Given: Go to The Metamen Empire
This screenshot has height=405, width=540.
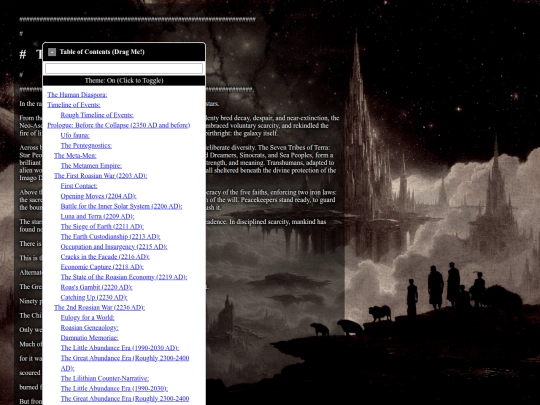Looking at the screenshot, I should 91,166.
